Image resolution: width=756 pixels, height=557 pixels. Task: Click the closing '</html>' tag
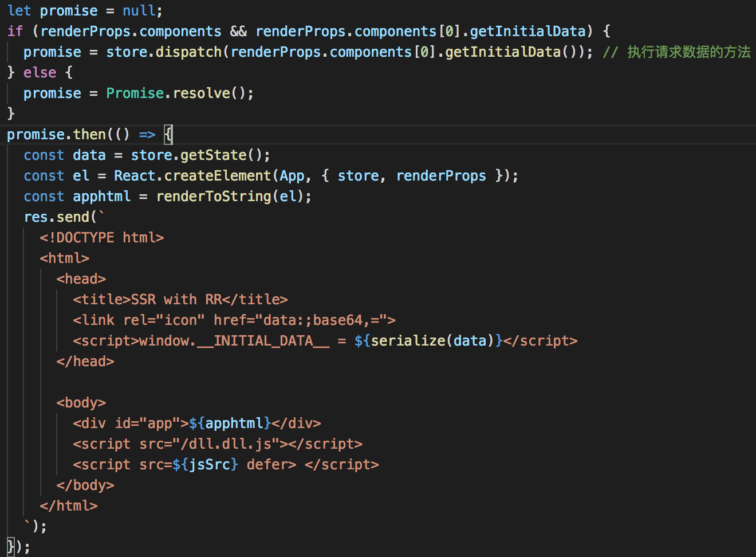click(69, 506)
